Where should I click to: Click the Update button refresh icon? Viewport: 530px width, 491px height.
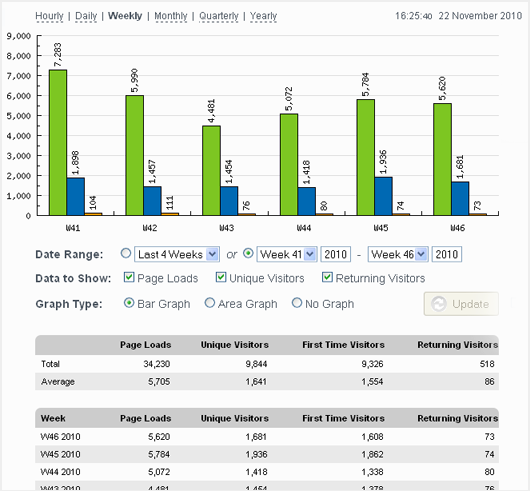click(439, 304)
